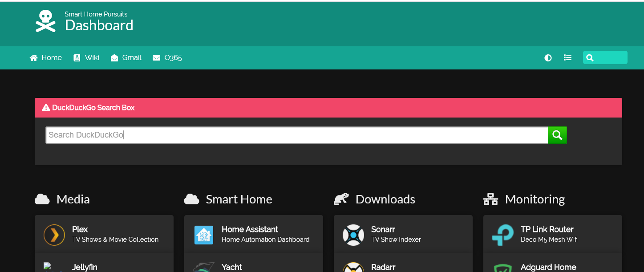Go to Home in the navbar
Screen dimensions: 644x272
45,57
